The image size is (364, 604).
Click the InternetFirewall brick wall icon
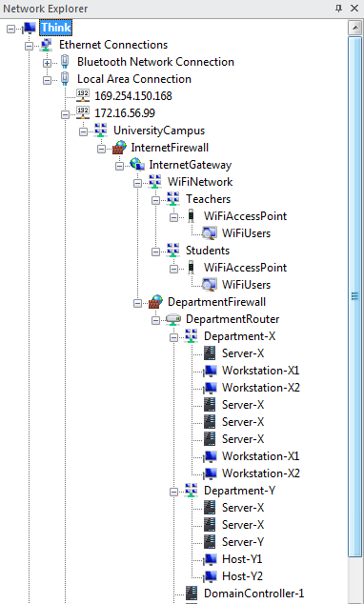click(x=119, y=148)
